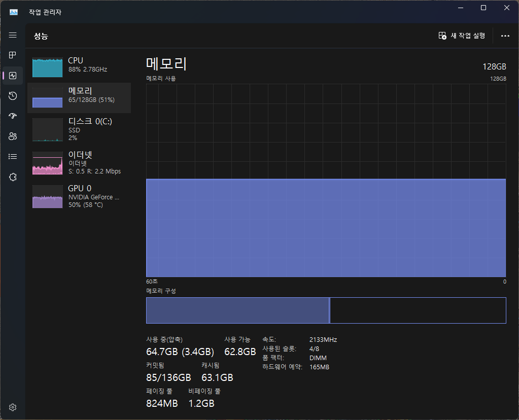Click the 메모리 사용 graph label

click(x=161, y=79)
